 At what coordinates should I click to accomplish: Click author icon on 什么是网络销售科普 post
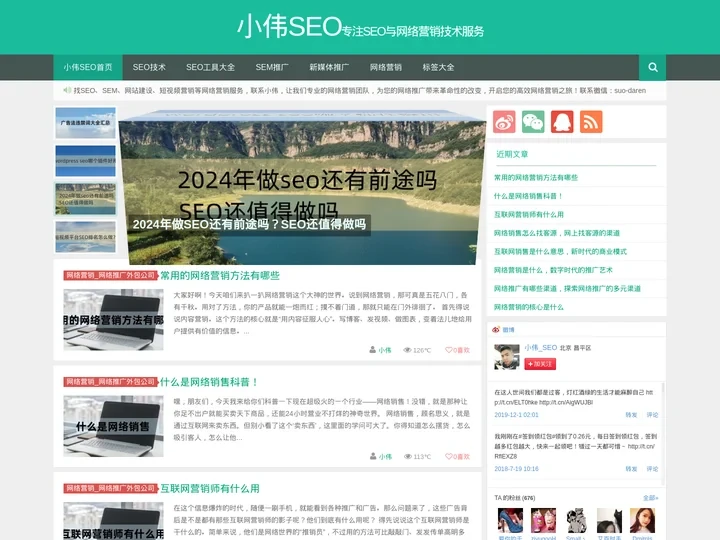(373, 456)
